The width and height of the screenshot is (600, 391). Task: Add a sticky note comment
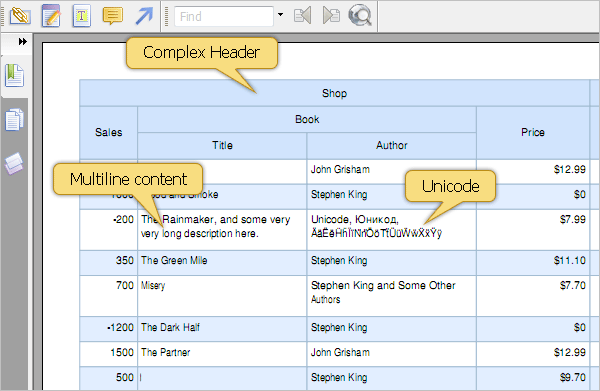pos(112,16)
